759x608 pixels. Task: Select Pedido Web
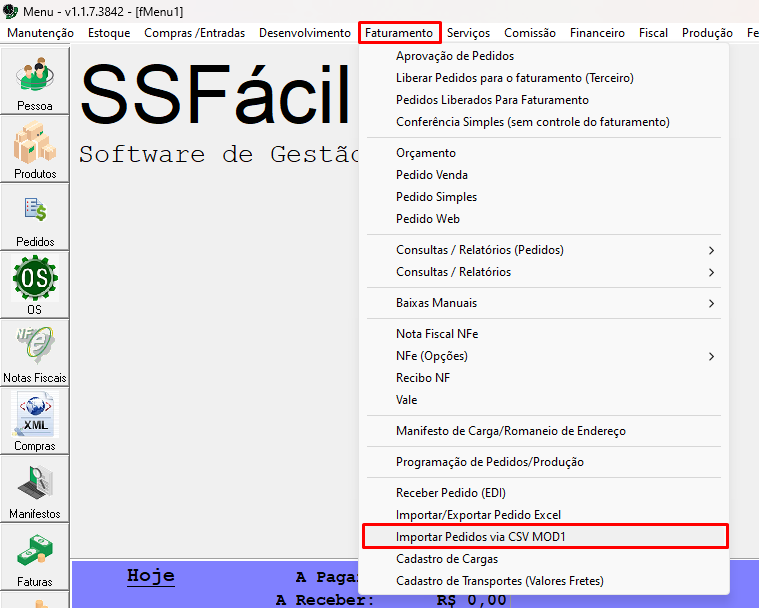point(544,219)
